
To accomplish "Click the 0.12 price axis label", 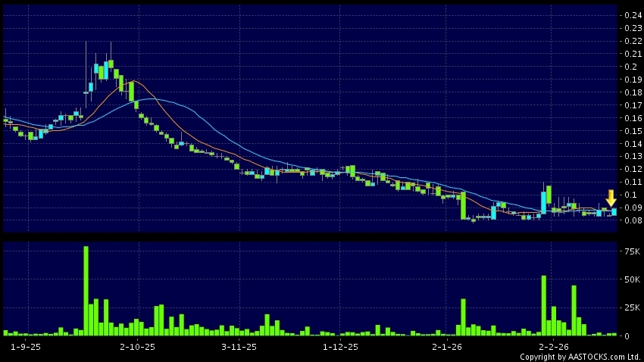I will click(631, 170).
